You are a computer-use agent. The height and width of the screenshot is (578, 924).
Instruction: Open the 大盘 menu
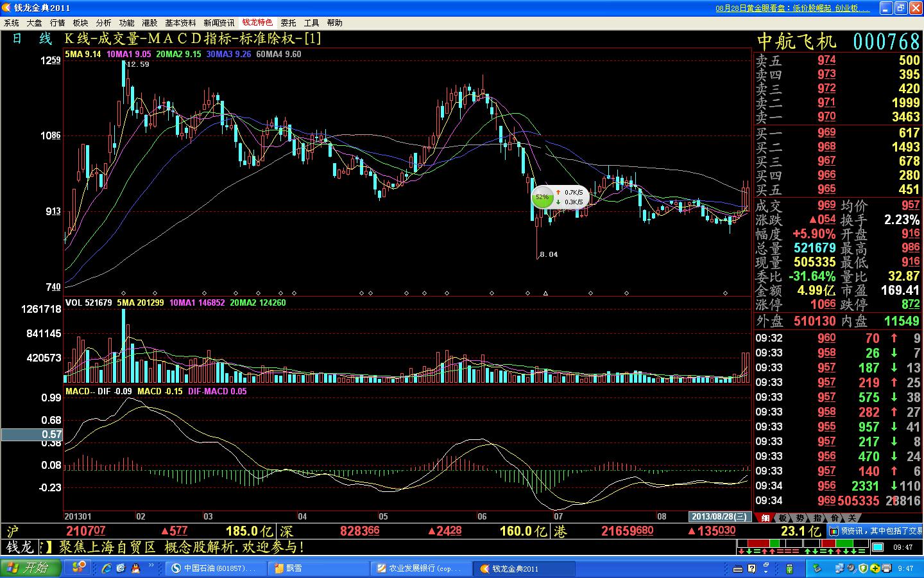coord(34,22)
